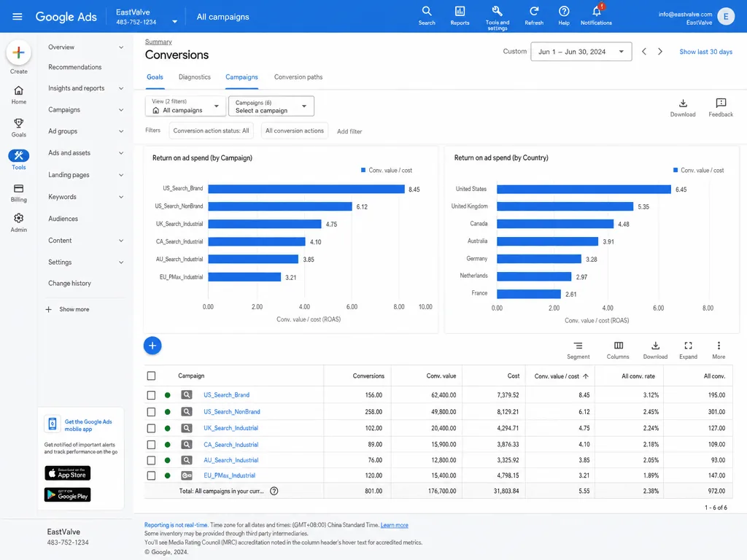Check the UK_Search_Industrial row checkbox
This screenshot has width=747, height=560.
(151, 428)
